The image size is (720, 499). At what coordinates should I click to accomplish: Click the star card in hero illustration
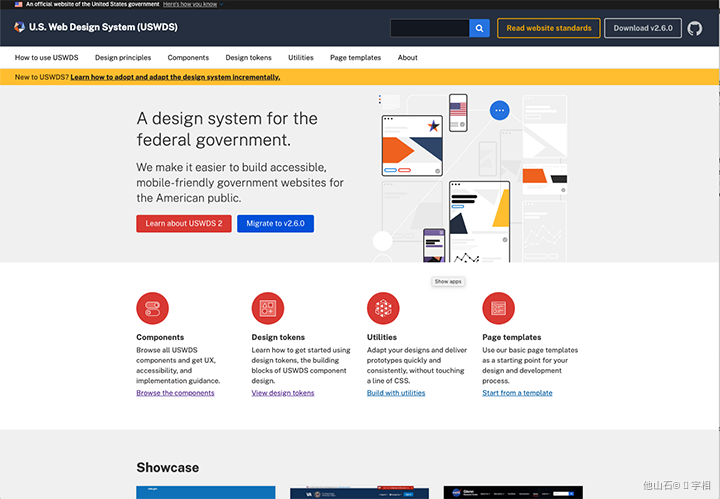412,146
